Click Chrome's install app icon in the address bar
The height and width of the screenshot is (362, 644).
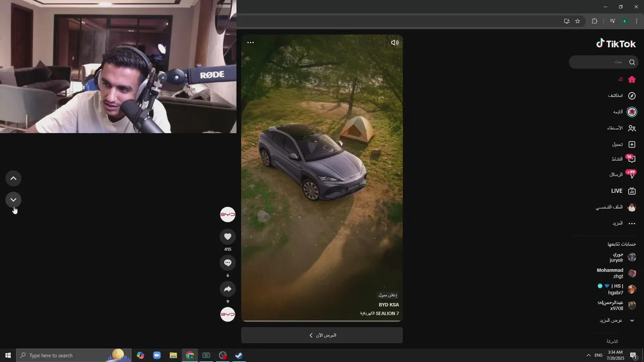567,21
